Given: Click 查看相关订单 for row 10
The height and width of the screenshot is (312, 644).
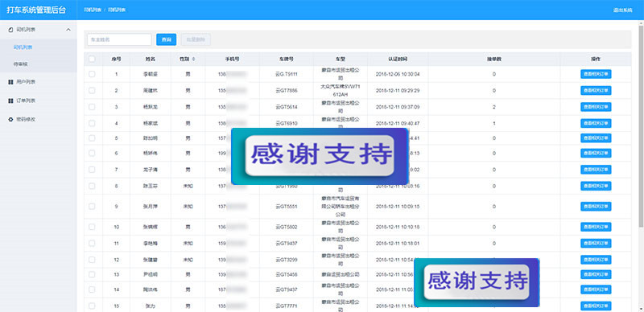Looking at the screenshot, I should (x=596, y=227).
